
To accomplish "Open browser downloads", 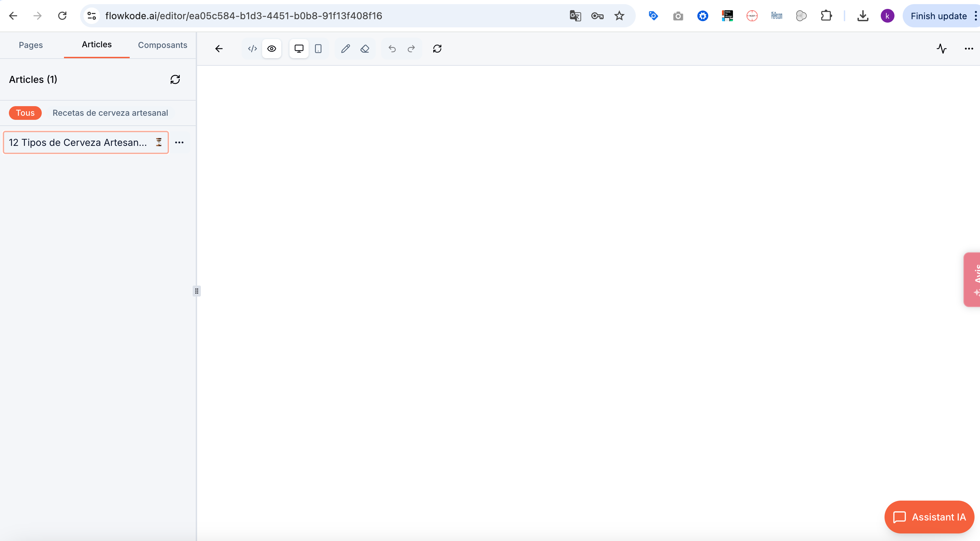I will click(863, 16).
